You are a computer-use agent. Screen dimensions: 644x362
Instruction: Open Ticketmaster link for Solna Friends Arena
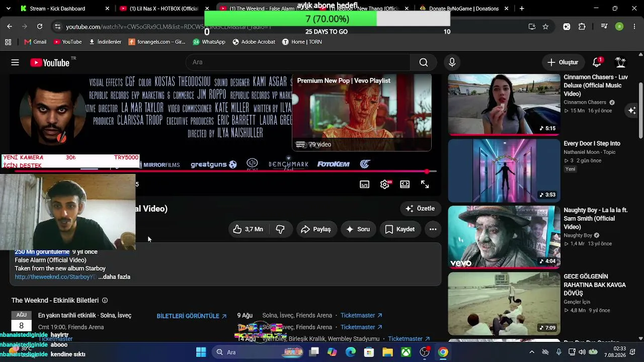[361, 316]
